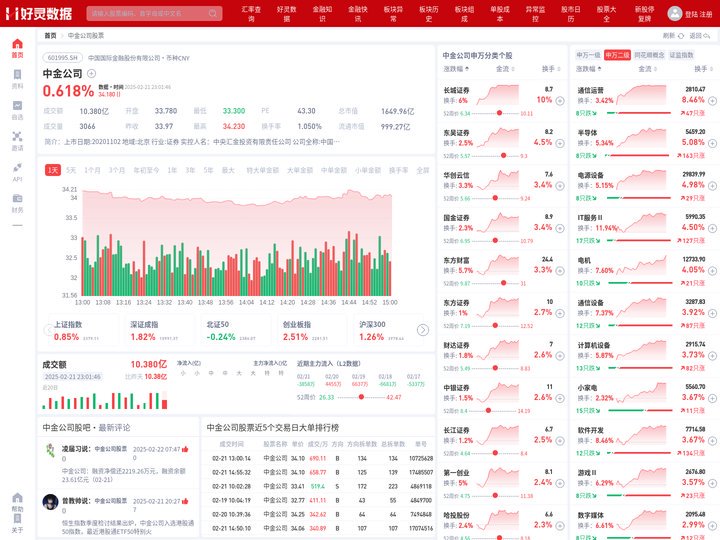720x540 pixels.
Task: Click 中金公司 52周价 range slider dot
Action: tap(361, 397)
